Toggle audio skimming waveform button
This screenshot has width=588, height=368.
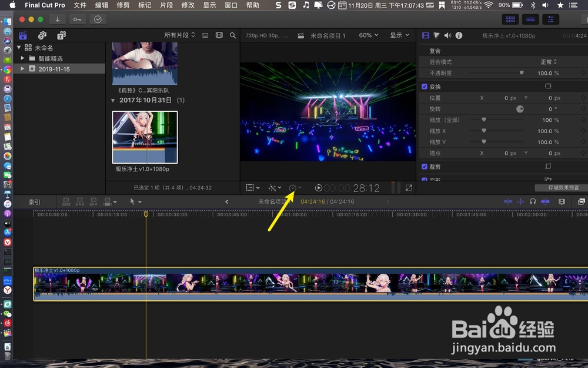520,201
